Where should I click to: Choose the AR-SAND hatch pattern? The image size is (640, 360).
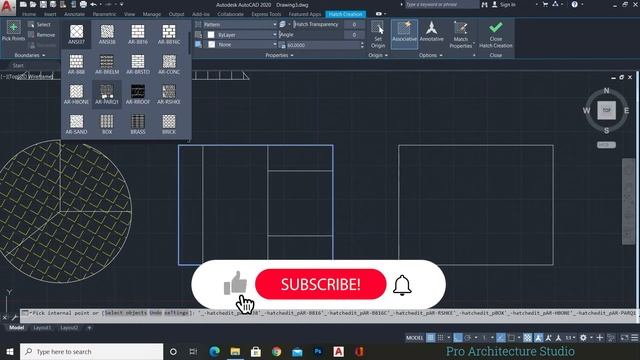[x=76, y=124]
